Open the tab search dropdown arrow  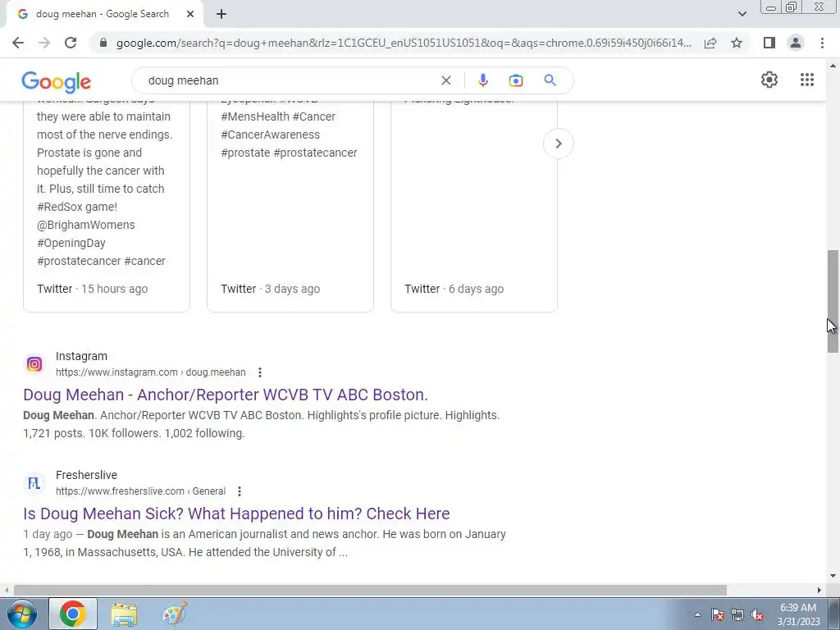click(x=742, y=15)
